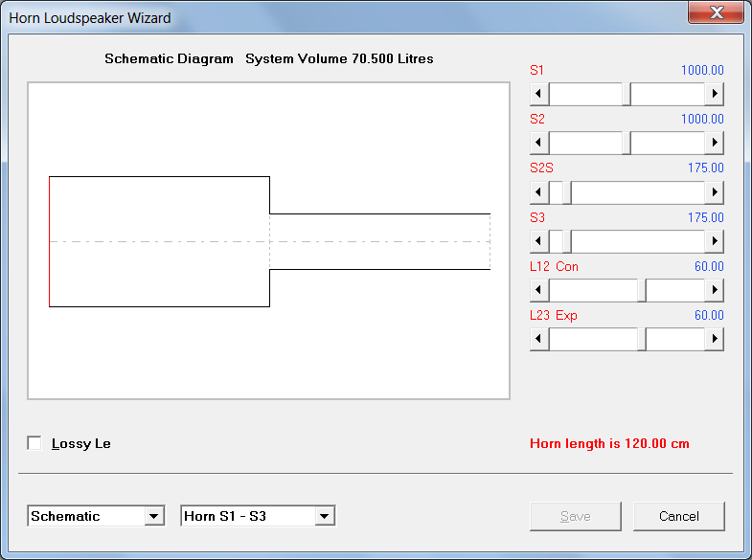The image size is (752, 560).
Task: Click the S3 slider left arrow
Action: 539,241
